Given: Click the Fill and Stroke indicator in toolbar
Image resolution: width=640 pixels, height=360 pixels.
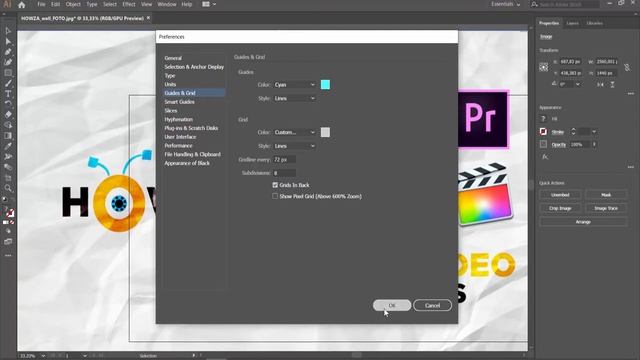Looking at the screenshot, I should pyautogui.click(x=9, y=212).
